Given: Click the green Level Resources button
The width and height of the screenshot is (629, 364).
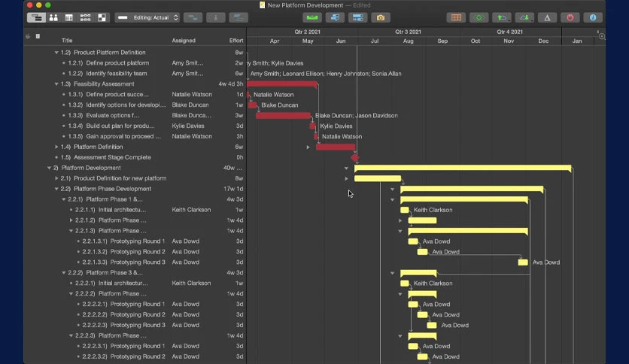Looking at the screenshot, I should 312,17.
